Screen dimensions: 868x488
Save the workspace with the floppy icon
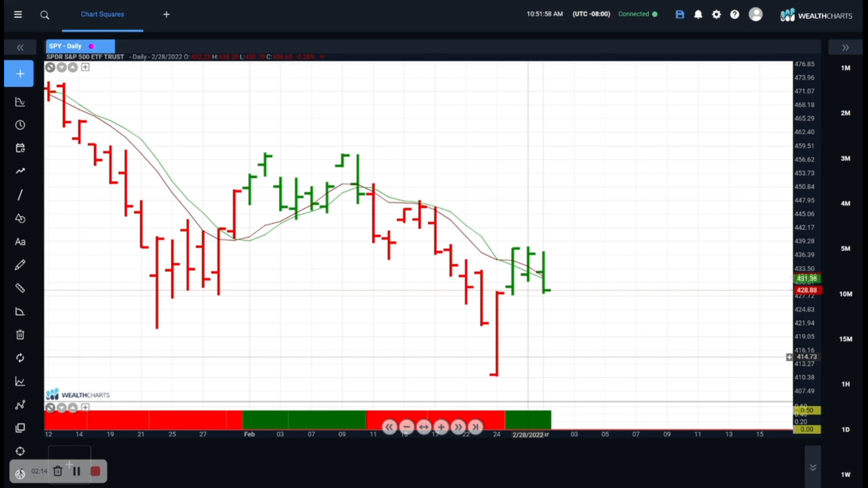679,14
